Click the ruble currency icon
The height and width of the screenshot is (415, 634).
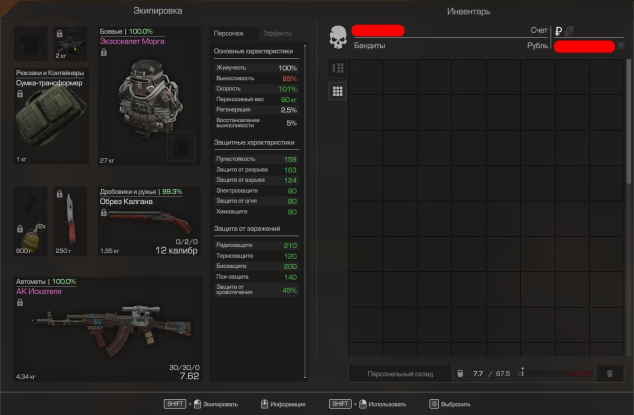[558, 31]
